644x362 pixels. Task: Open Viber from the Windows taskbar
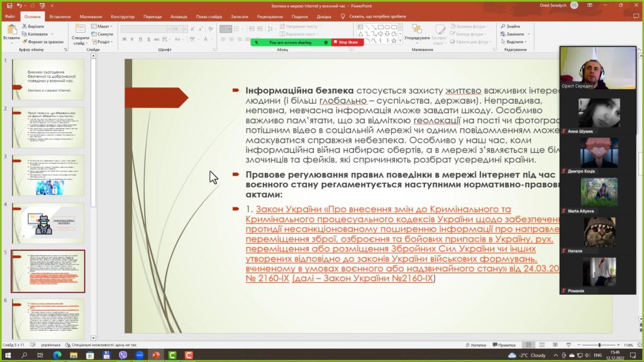point(123,355)
